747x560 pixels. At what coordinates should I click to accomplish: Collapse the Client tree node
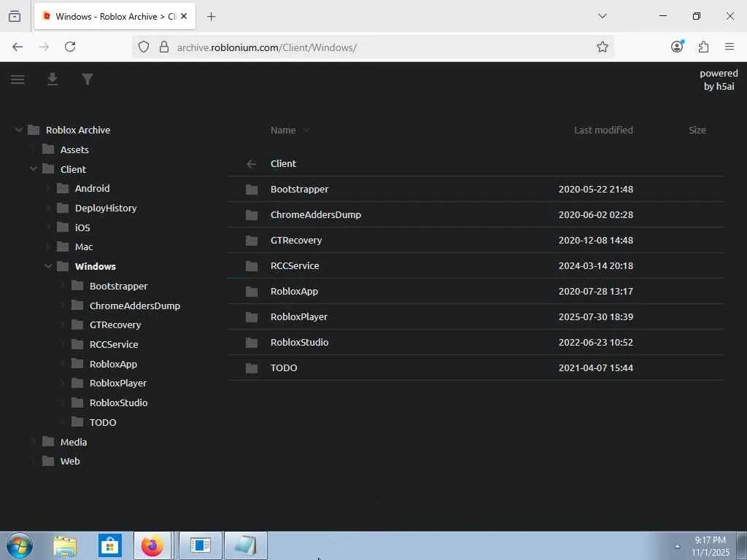click(34, 169)
